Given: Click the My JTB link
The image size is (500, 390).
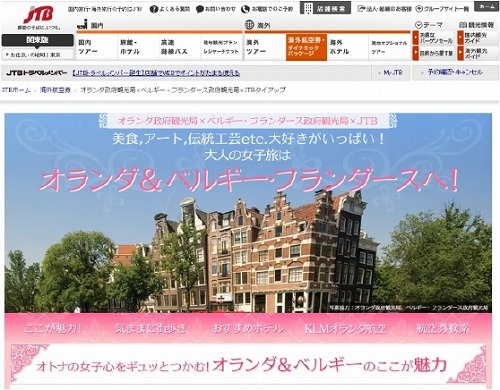Looking at the screenshot, I should coord(391,72).
